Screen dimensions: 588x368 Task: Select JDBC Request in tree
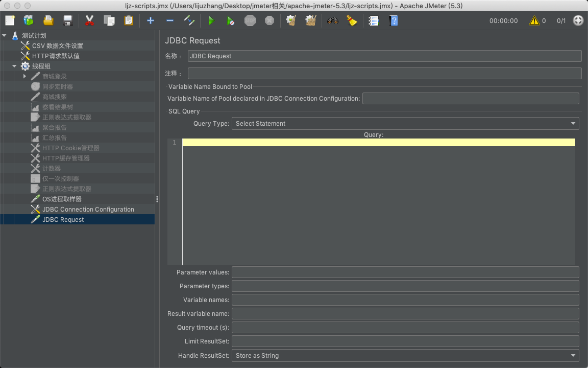click(63, 220)
